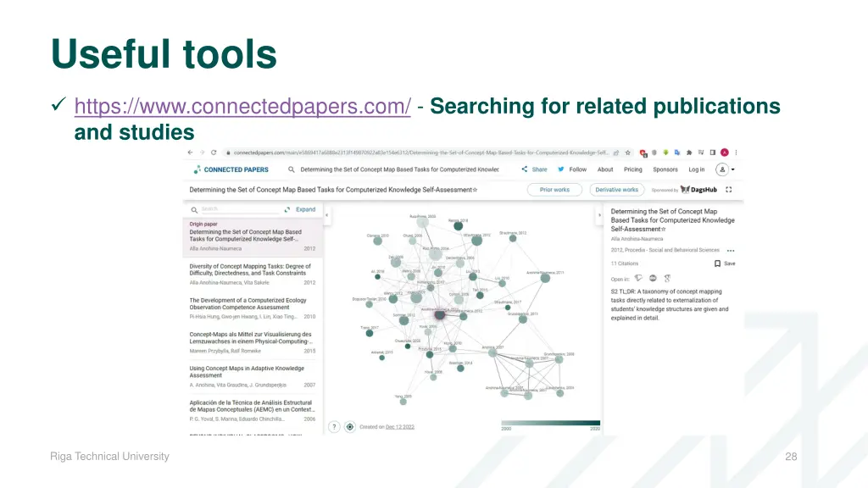Open the Sponsors menu item
The image size is (868, 488).
pos(665,169)
